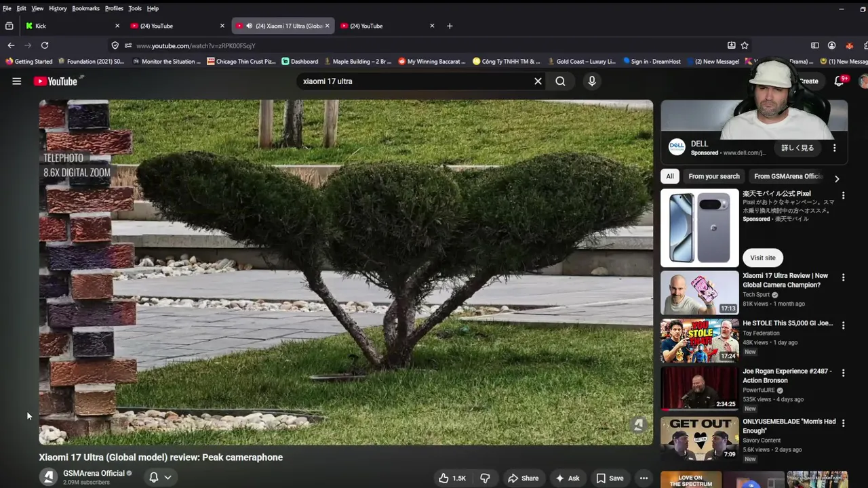
Task: Open the Joe Rogan Experience #2487 thumbnail
Action: tap(700, 388)
